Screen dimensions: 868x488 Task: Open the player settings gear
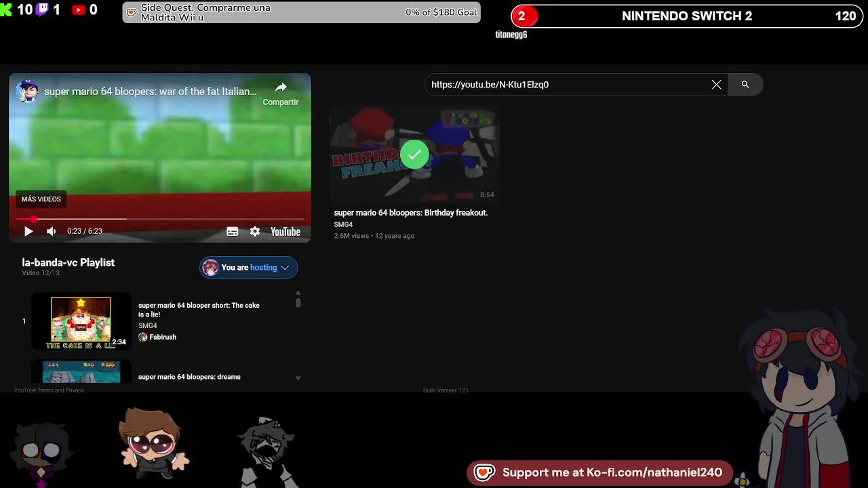(x=255, y=231)
